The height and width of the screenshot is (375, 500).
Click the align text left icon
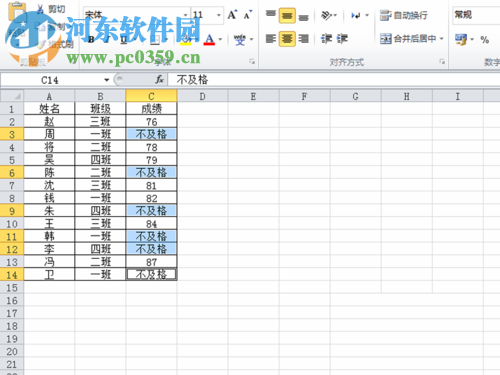pyautogui.click(x=271, y=39)
